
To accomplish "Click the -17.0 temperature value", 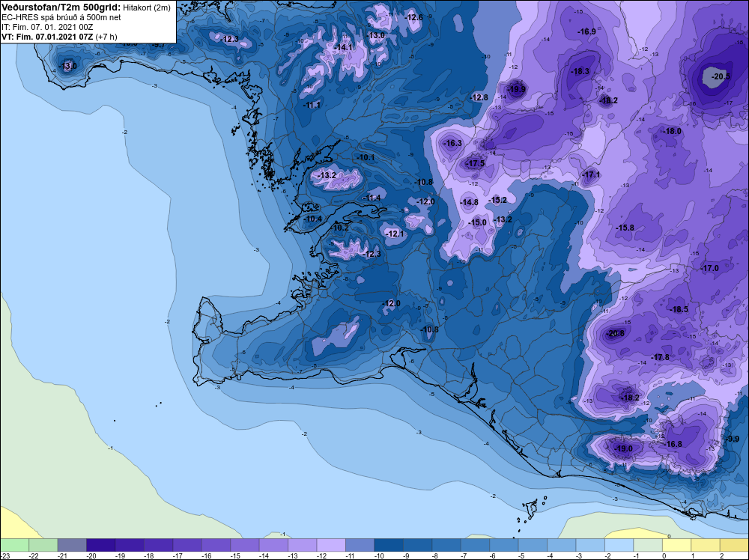I will 709,269.
